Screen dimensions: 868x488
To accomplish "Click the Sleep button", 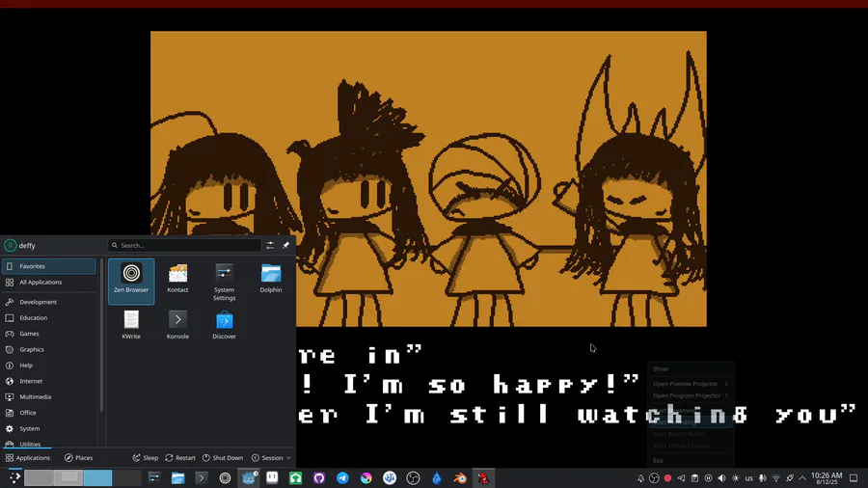I will (145, 457).
